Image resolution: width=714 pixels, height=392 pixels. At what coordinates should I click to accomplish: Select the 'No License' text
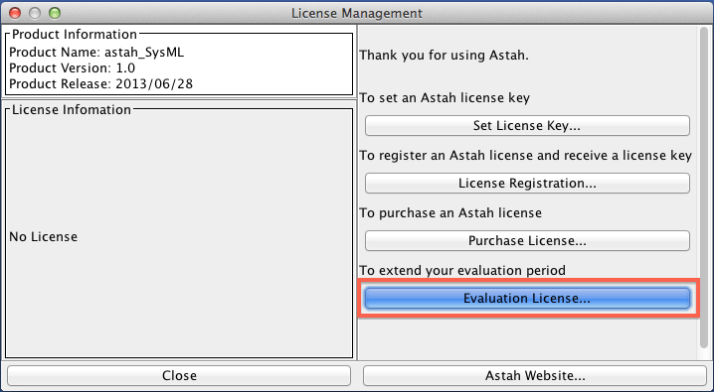coord(43,237)
